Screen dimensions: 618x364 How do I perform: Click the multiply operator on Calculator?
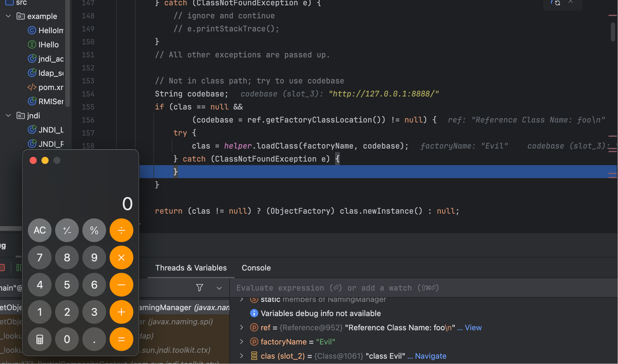[121, 257]
